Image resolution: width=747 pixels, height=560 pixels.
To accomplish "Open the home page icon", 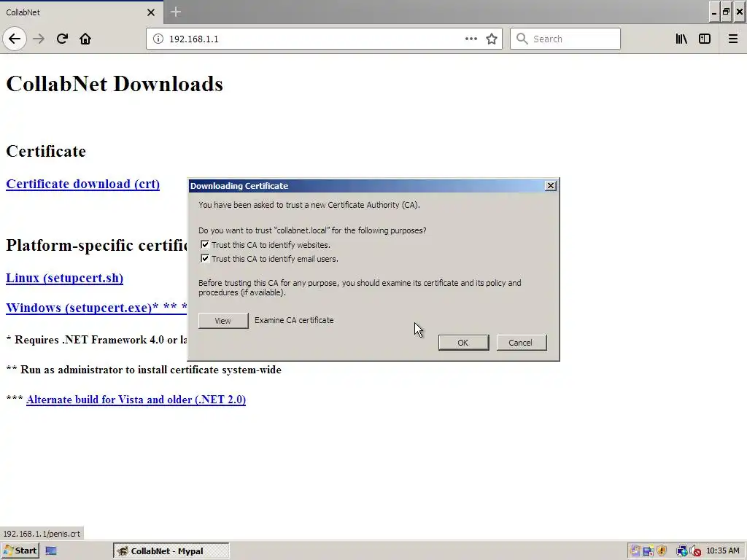I will coord(85,39).
